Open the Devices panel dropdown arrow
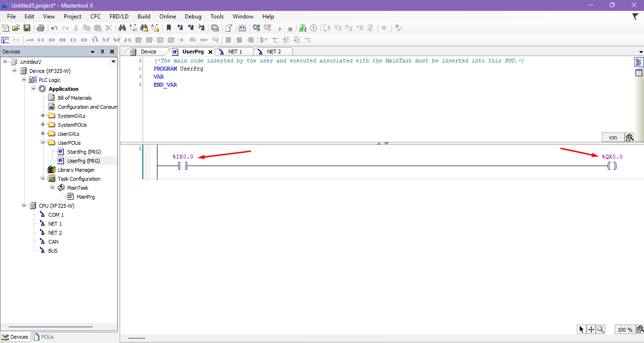 [93, 52]
